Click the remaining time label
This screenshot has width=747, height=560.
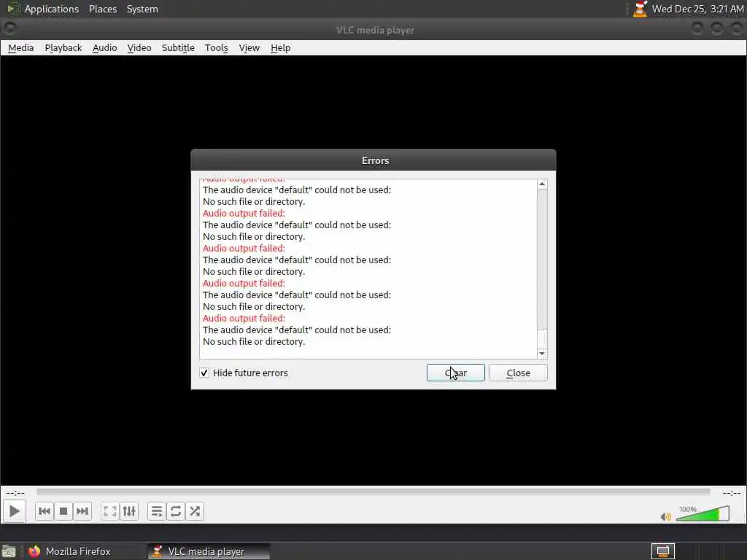pyautogui.click(x=731, y=493)
